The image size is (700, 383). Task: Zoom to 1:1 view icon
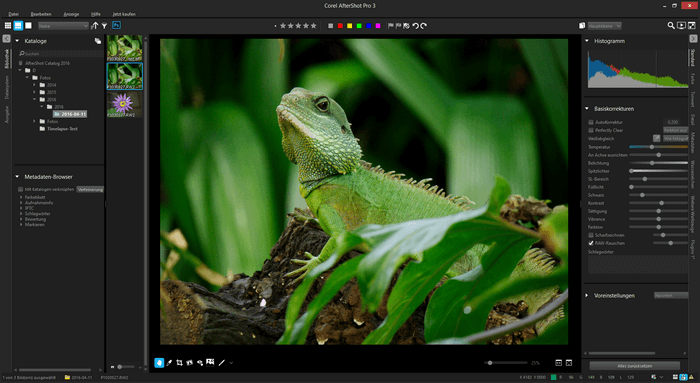pos(558,363)
